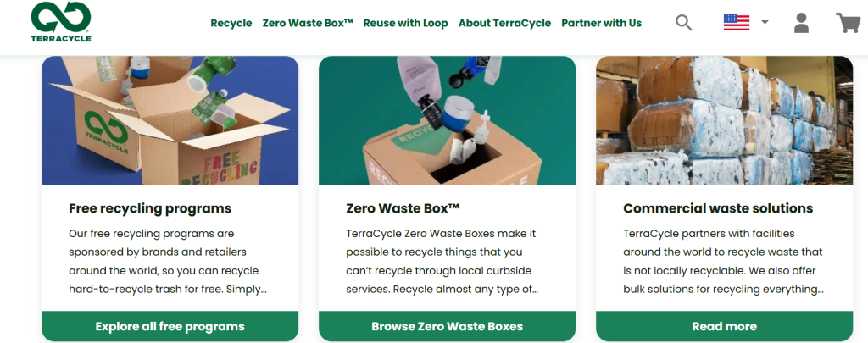The width and height of the screenshot is (868, 343).
Task: Click the Zero Waste Box™ card heading
Action: tap(403, 208)
